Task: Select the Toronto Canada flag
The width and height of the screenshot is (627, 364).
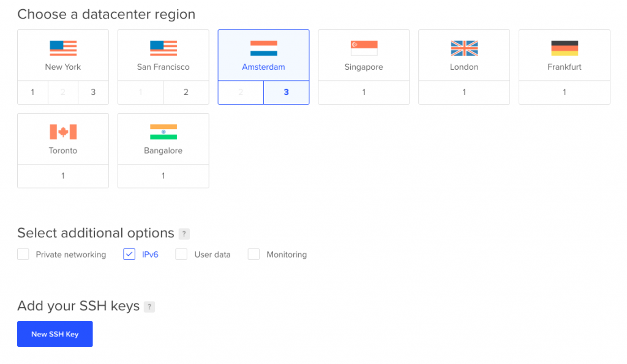Action: pyautogui.click(x=63, y=132)
